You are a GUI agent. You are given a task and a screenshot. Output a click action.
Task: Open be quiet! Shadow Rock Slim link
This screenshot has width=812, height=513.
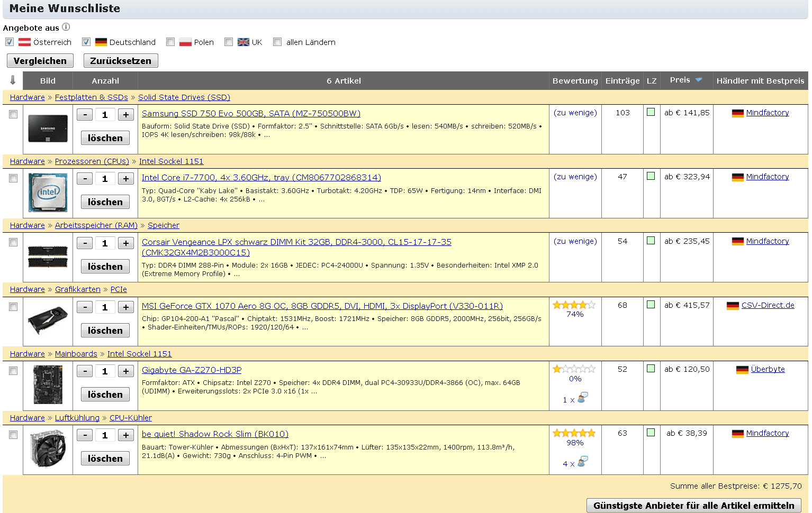215,434
